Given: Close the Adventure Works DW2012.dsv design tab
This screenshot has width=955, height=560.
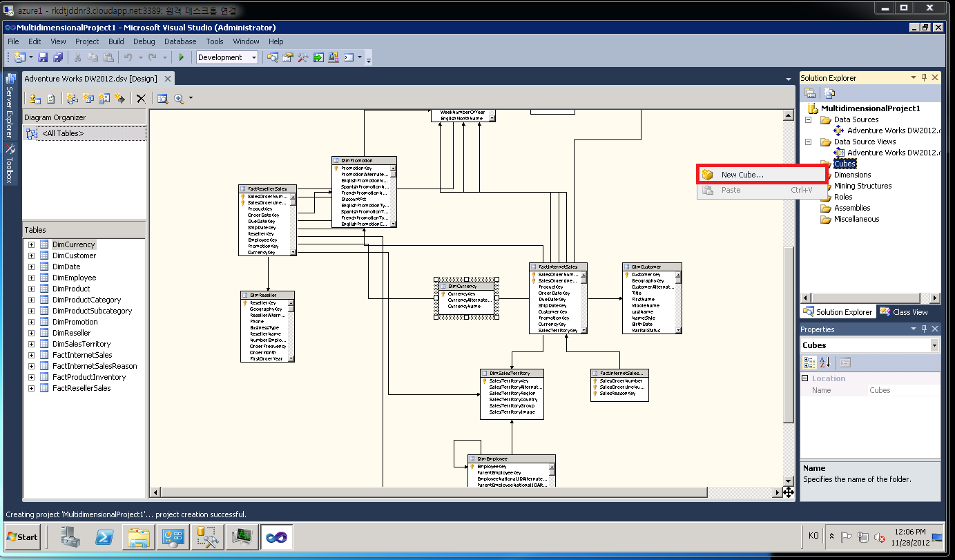Looking at the screenshot, I should click(166, 79).
